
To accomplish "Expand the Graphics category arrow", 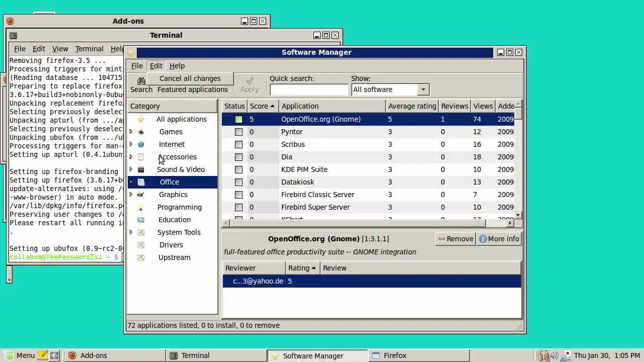I will click(x=131, y=195).
